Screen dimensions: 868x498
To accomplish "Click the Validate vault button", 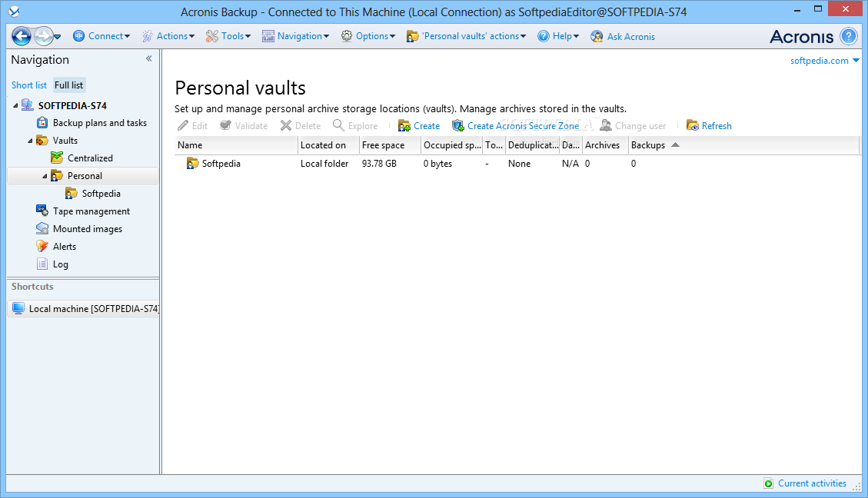I will [244, 125].
